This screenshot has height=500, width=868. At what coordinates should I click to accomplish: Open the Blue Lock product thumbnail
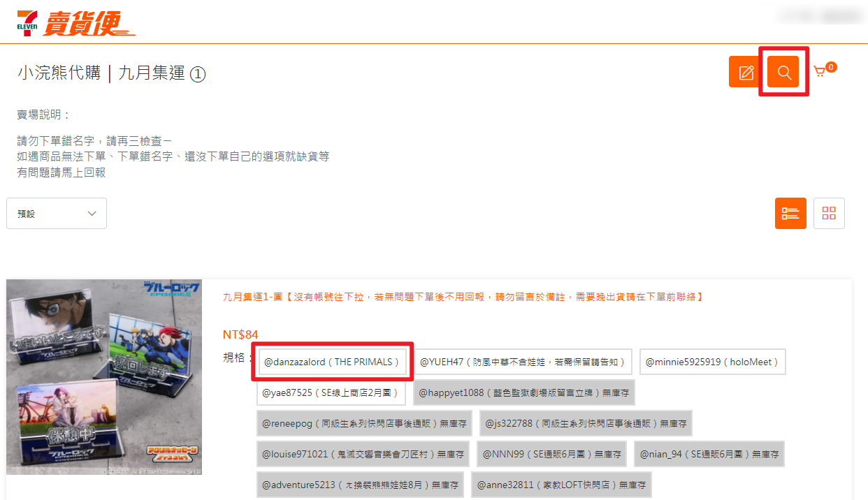(x=104, y=377)
